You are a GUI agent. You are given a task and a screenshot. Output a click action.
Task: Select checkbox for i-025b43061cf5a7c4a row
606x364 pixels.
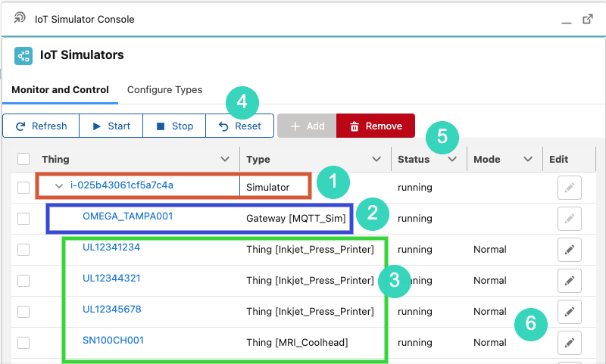click(x=23, y=188)
